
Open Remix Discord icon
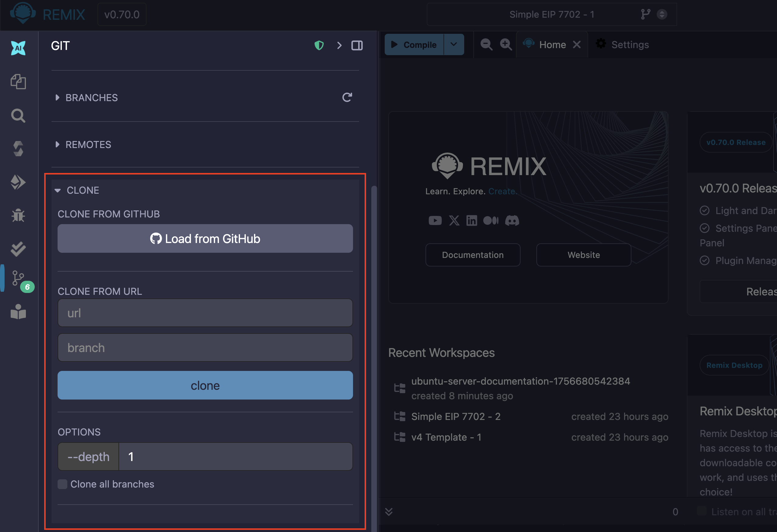[x=512, y=220]
